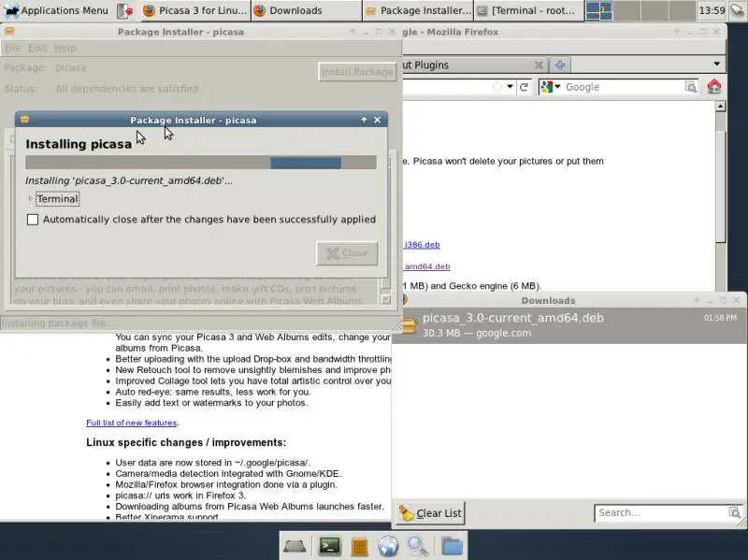Open the drive icon in the bottom panel

tap(295, 546)
